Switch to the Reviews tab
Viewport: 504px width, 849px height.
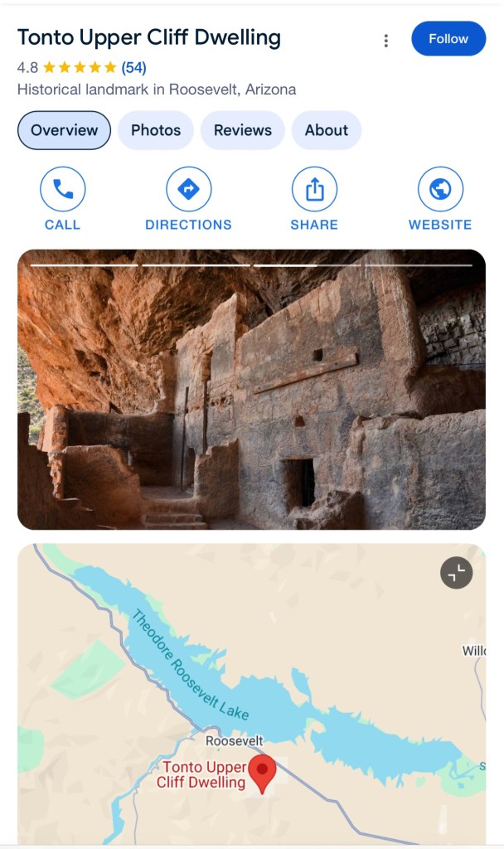pyautogui.click(x=243, y=130)
